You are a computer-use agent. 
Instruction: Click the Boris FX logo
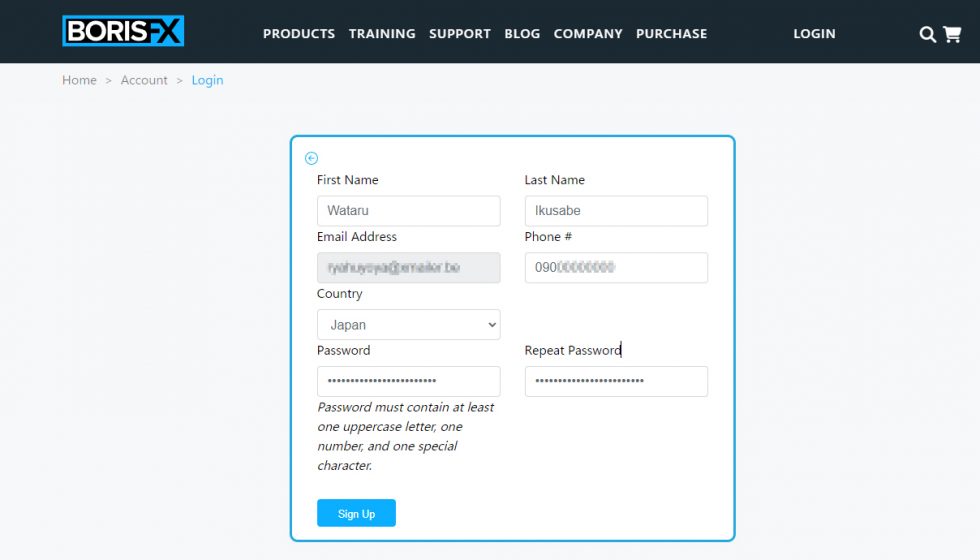point(123,31)
